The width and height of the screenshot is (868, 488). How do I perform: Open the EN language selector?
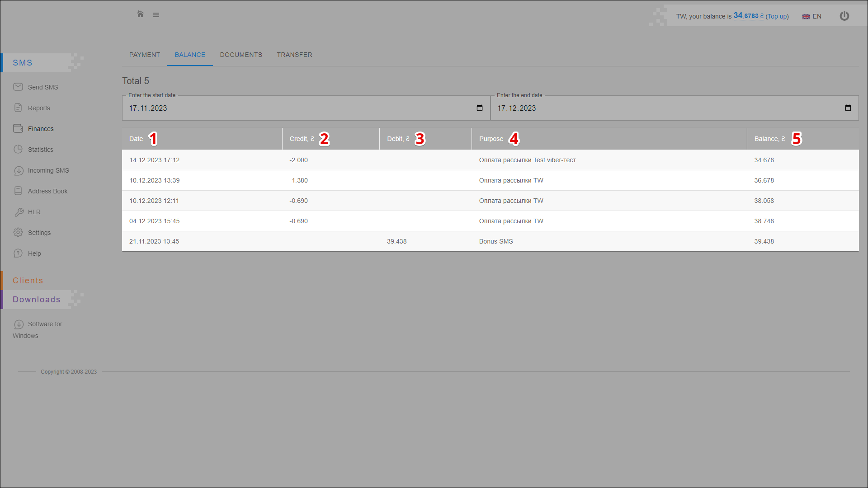point(812,16)
